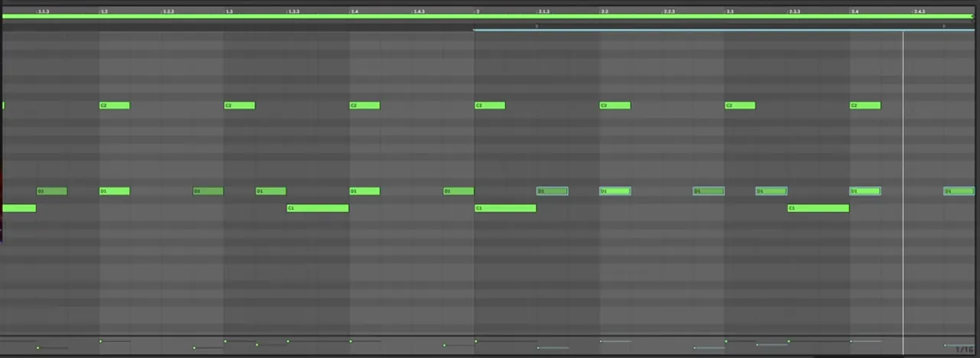Click the velocity marker under beat 1.3.3
This screenshot has height=358, width=980.
[288, 341]
